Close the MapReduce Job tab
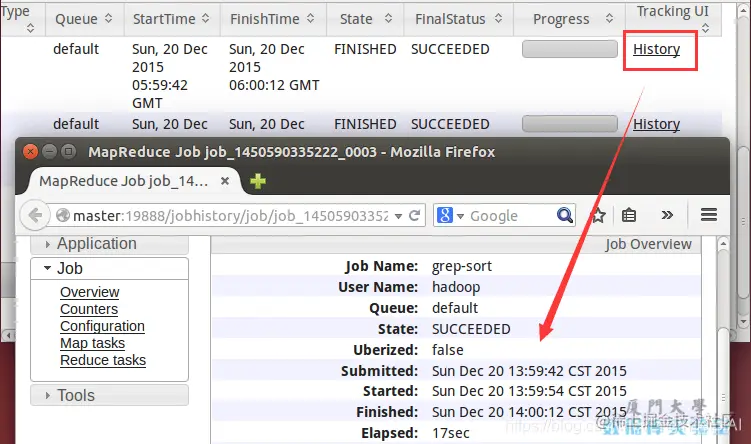This screenshot has height=444, width=751. [x=225, y=181]
